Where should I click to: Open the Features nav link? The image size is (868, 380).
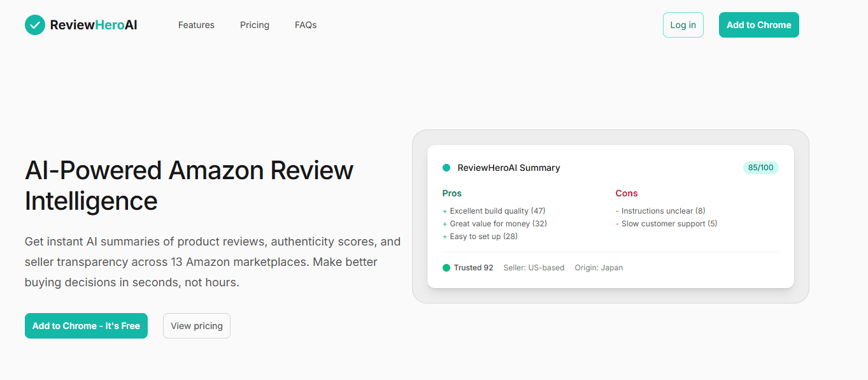click(x=196, y=25)
